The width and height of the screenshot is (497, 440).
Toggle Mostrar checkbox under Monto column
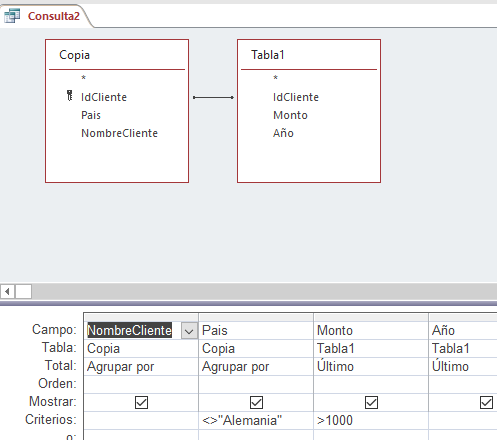[371, 402]
